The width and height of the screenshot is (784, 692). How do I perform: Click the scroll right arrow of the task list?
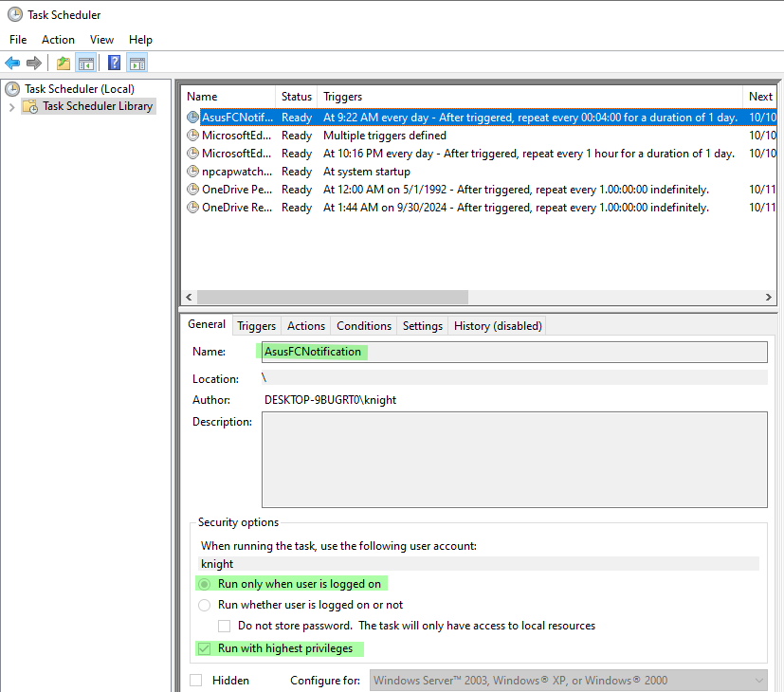coord(769,297)
